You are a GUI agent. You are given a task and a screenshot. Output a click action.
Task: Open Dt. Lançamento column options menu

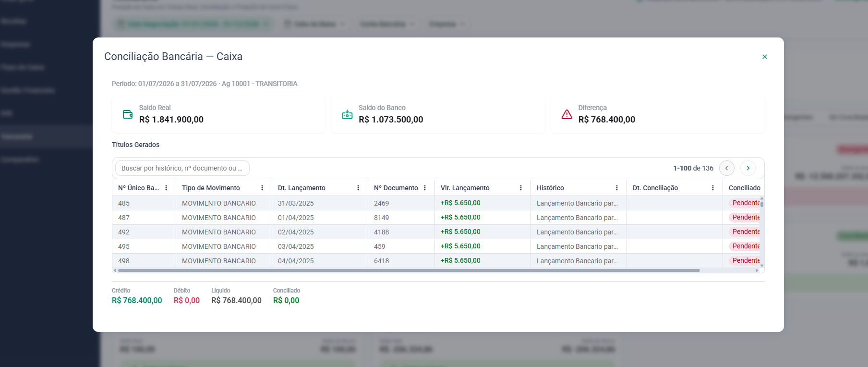point(358,188)
